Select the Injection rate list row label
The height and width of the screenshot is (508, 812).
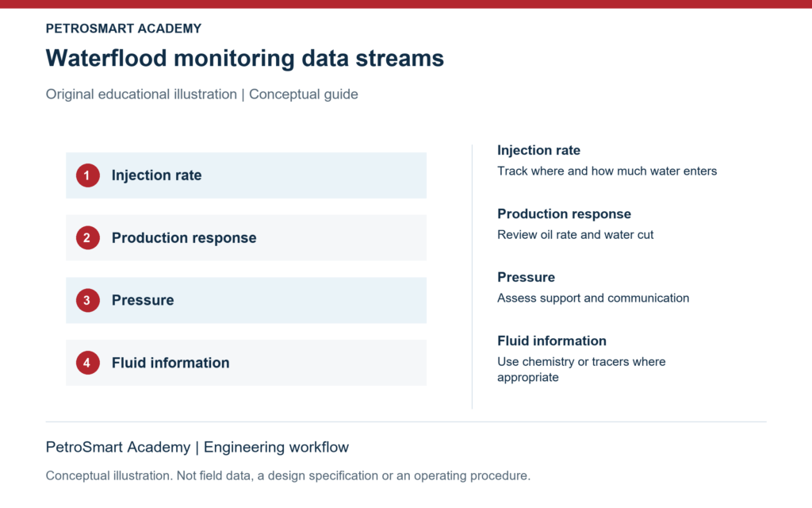tap(156, 175)
